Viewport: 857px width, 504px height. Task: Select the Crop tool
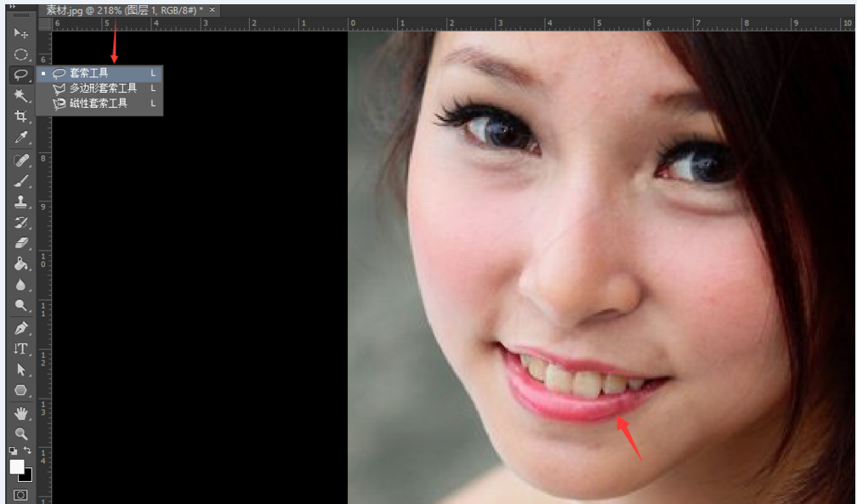(20, 116)
